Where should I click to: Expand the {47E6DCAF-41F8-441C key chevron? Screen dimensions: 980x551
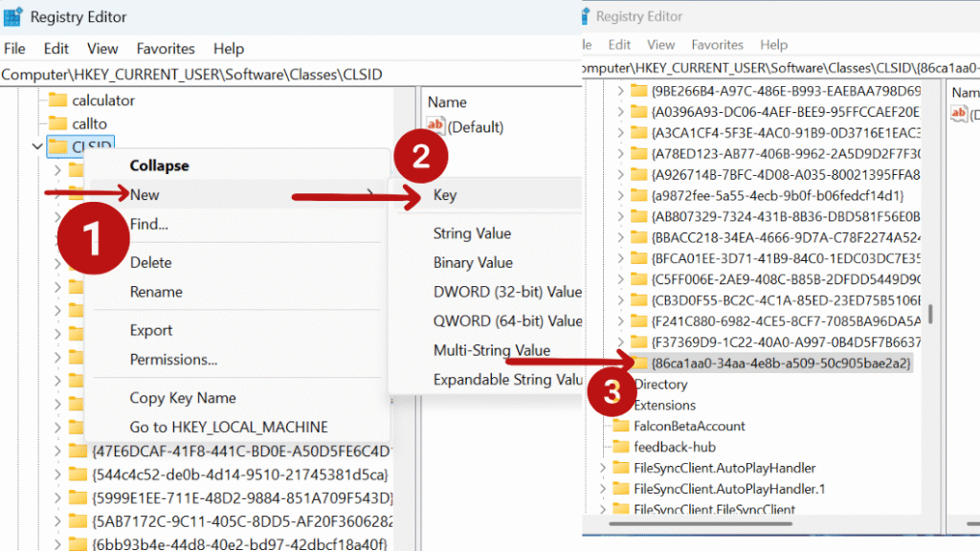pyautogui.click(x=57, y=451)
